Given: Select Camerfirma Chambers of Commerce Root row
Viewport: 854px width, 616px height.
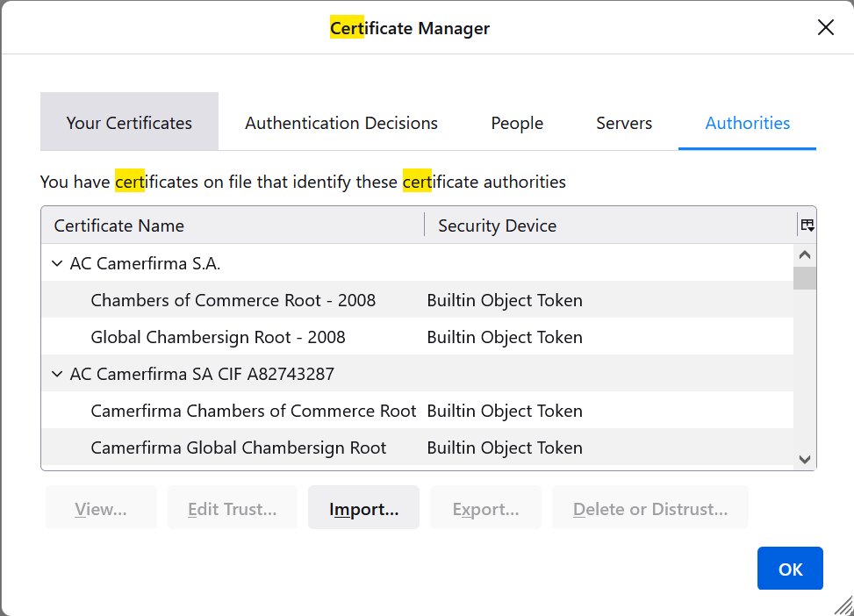Looking at the screenshot, I should [417, 411].
